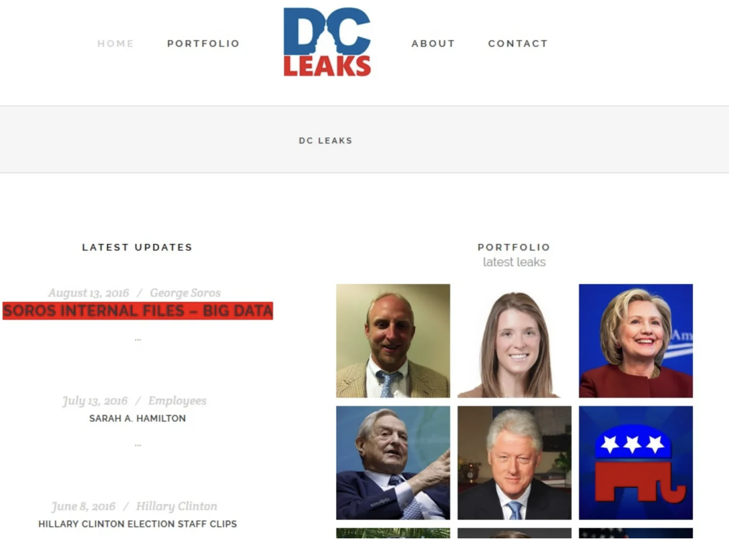This screenshot has height=560, width=729.
Task: Go to the About page
Action: point(433,44)
